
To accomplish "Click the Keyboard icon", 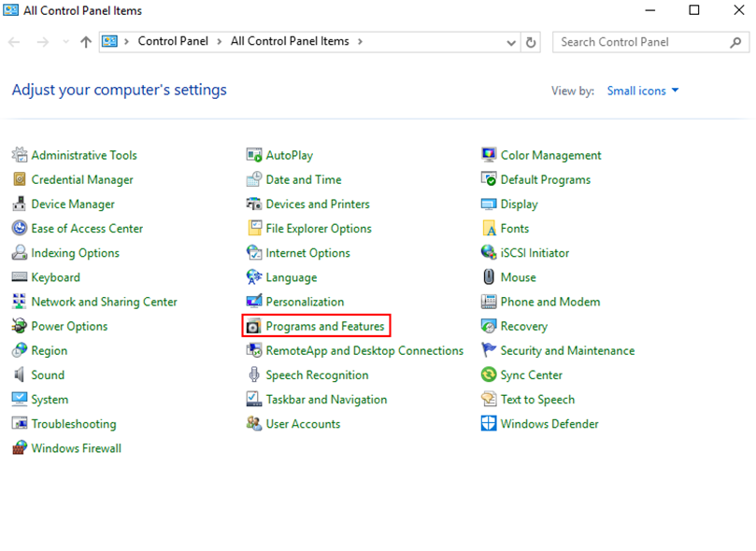I will coord(20,277).
